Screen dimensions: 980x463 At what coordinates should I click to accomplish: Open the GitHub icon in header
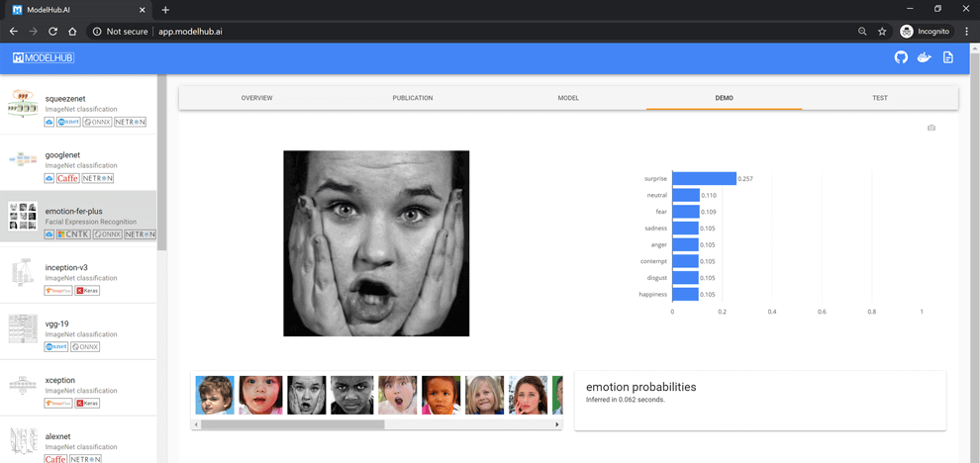[901, 58]
